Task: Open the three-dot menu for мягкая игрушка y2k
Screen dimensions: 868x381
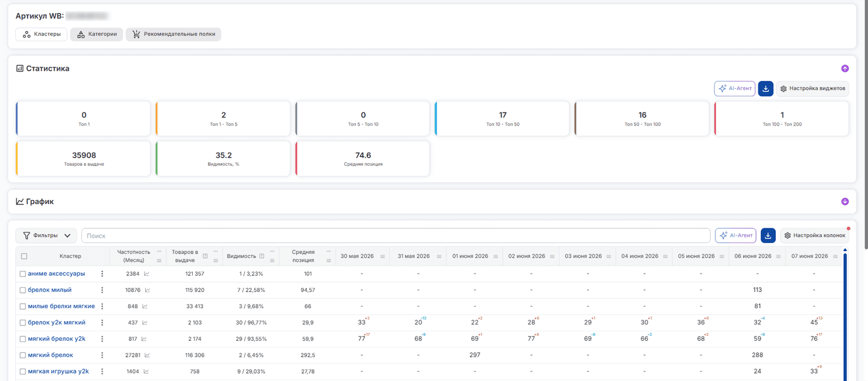Action: click(x=102, y=371)
